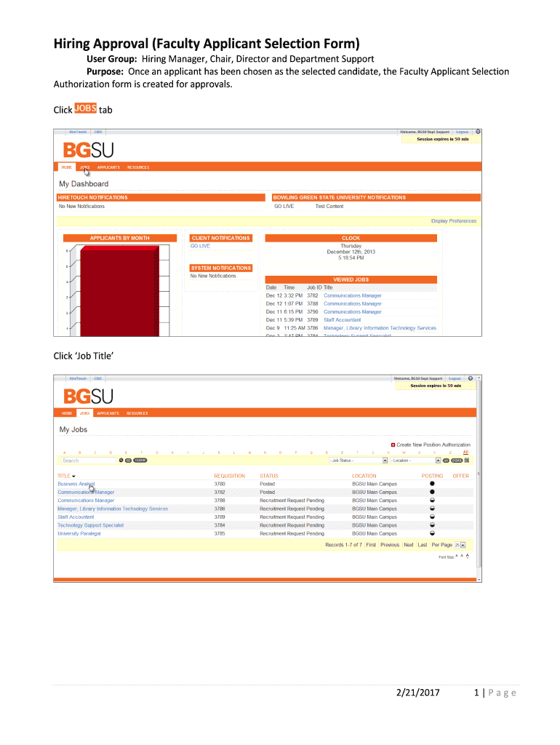
Task: Click the orange JOBS icon in the instruction text
Action: (x=85, y=108)
